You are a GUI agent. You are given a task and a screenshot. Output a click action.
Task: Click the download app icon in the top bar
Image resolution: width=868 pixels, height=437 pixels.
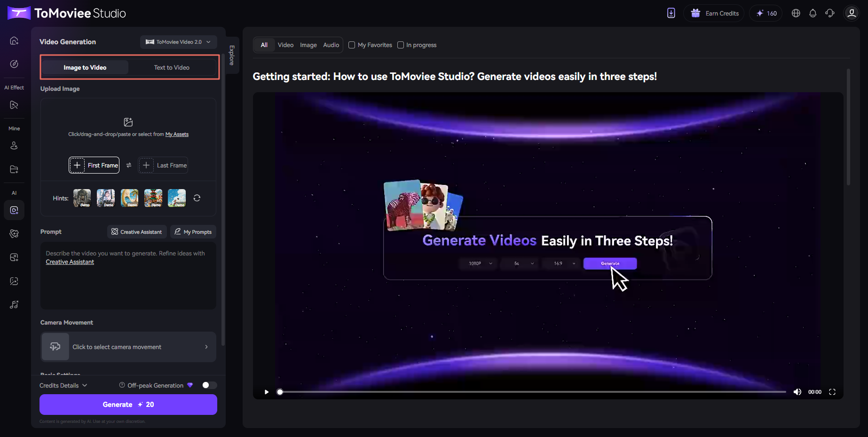point(671,13)
